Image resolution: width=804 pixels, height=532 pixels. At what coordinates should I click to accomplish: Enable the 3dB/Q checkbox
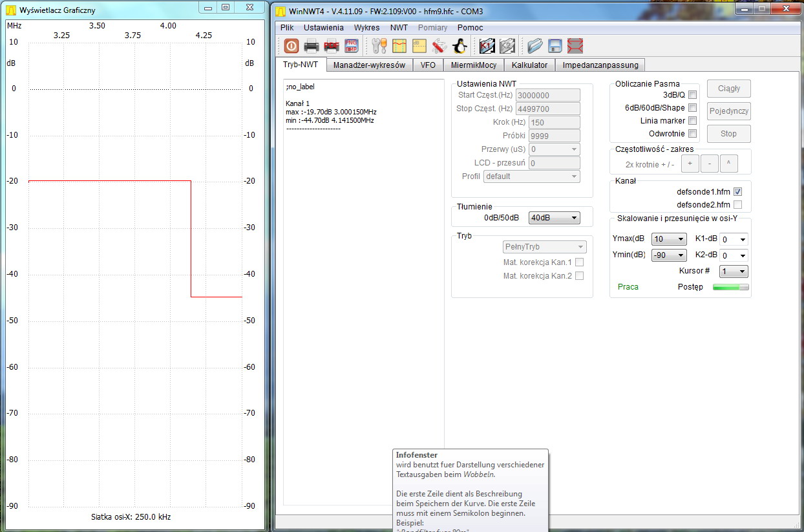(692, 95)
